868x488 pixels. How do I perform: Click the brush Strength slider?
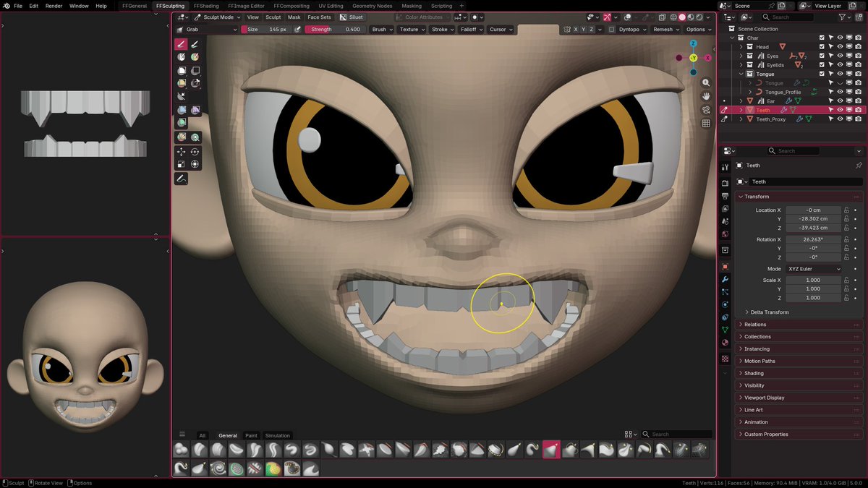pyautogui.click(x=335, y=30)
